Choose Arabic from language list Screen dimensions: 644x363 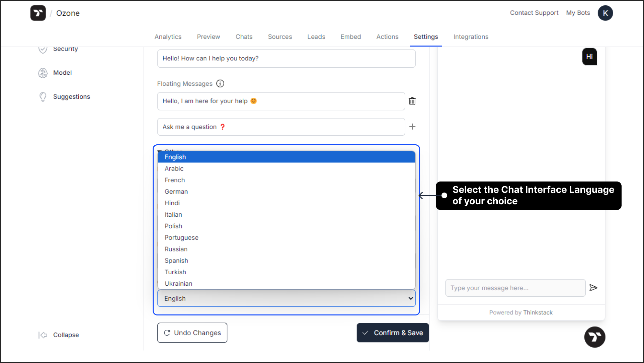pos(287,168)
